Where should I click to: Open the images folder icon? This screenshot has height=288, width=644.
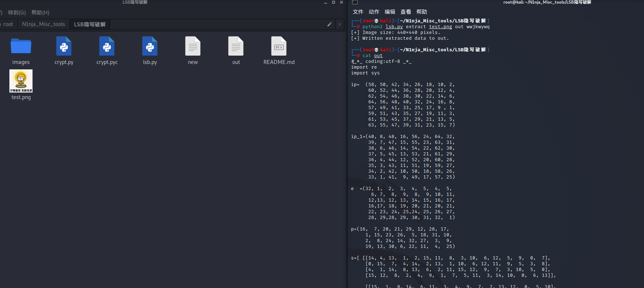(x=21, y=46)
